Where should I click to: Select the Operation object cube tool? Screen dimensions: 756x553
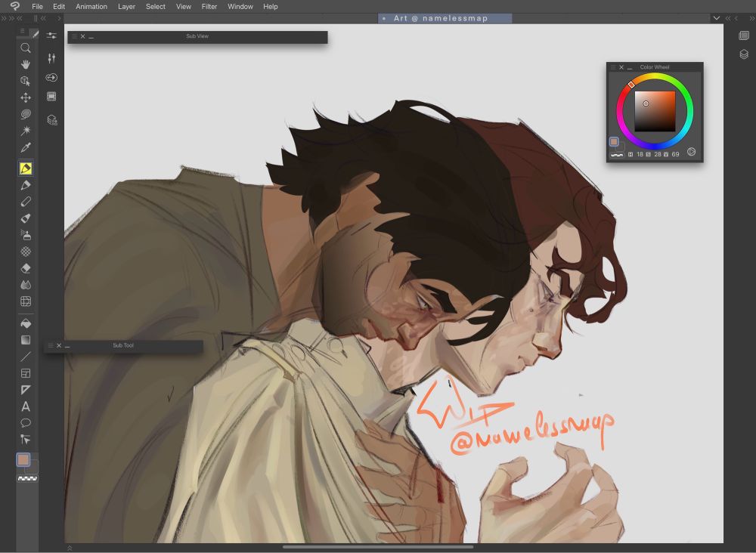tap(26, 81)
